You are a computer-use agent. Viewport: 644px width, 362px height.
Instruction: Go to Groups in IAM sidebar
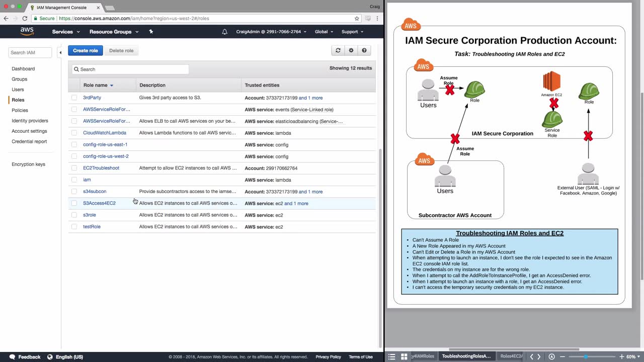(20, 79)
